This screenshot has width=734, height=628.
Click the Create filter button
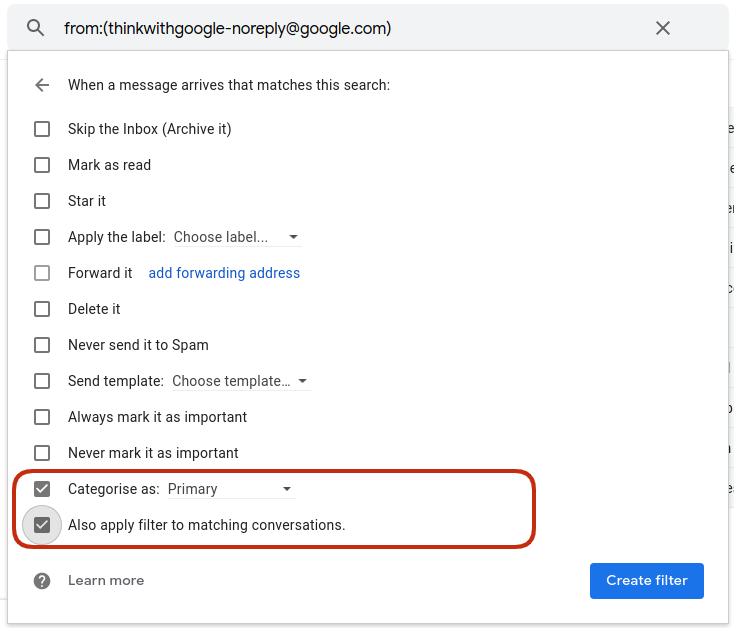(646, 581)
